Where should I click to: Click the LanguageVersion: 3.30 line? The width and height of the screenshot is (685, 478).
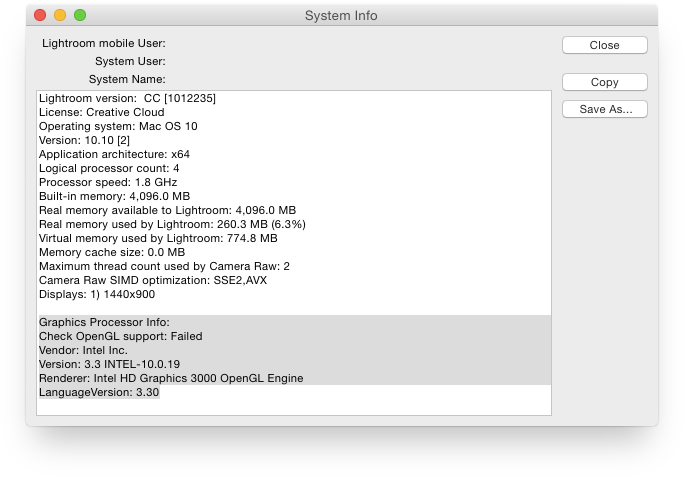point(99,392)
